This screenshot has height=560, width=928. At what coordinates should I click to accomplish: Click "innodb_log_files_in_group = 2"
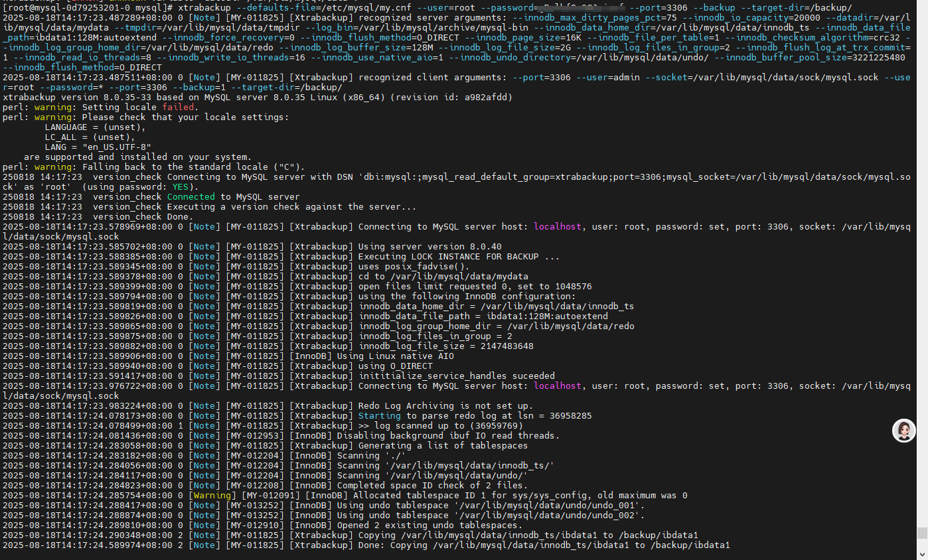435,336
